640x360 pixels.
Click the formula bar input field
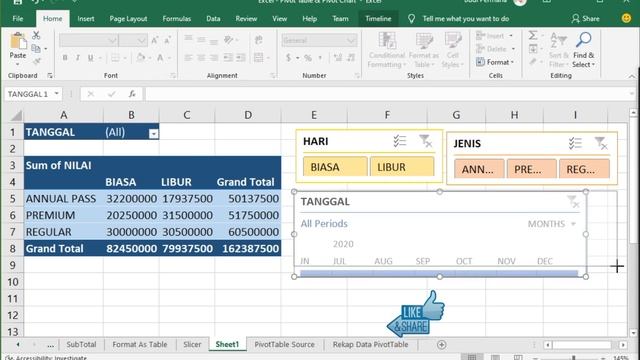(388, 94)
